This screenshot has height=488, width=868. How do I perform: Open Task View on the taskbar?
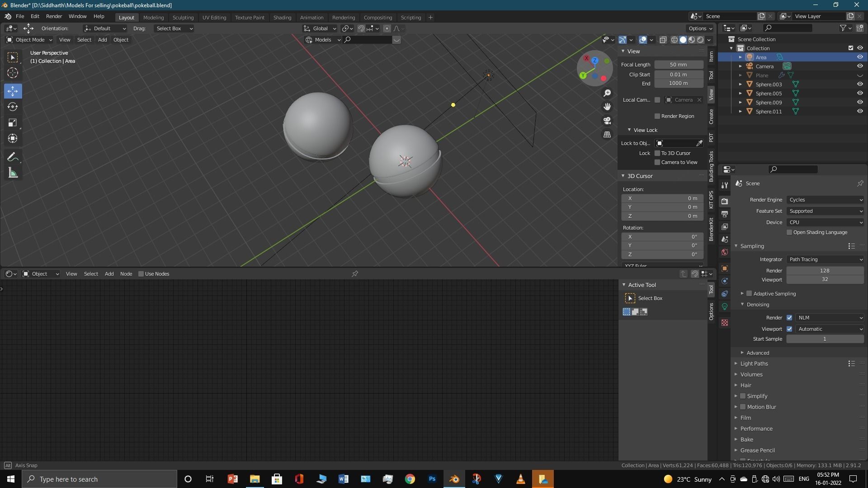[x=209, y=479]
